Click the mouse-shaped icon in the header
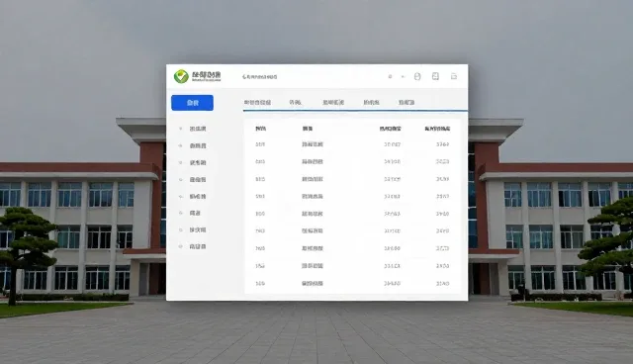The image size is (633, 364). coord(417,76)
